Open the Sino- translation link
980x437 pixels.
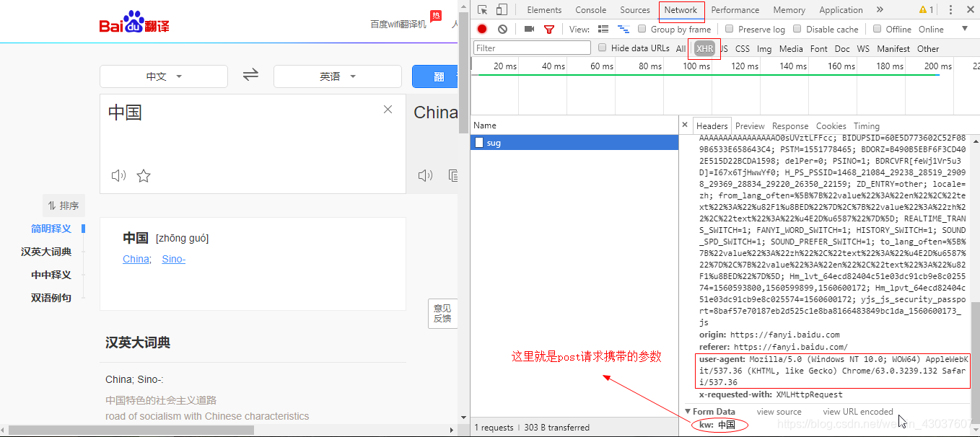pos(173,259)
